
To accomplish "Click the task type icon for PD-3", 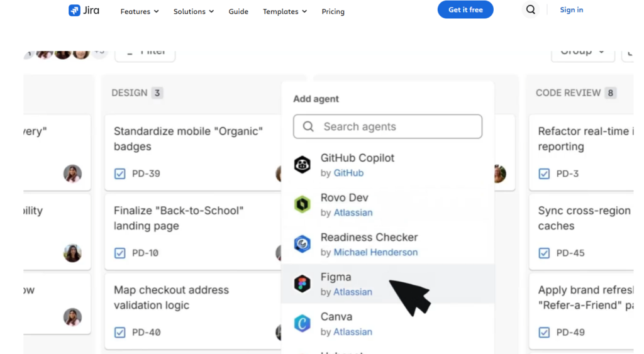I will coord(544,174).
